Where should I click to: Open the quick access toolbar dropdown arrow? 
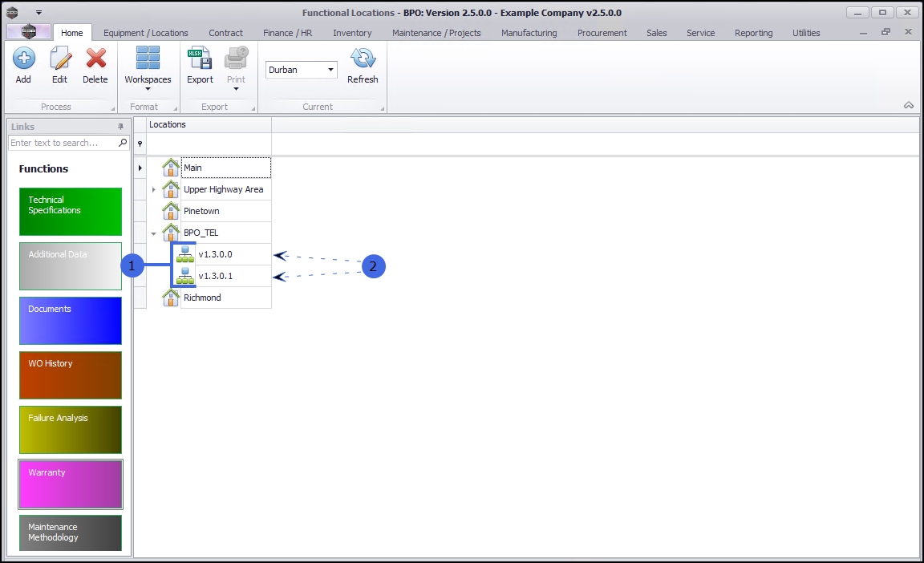[x=38, y=12]
